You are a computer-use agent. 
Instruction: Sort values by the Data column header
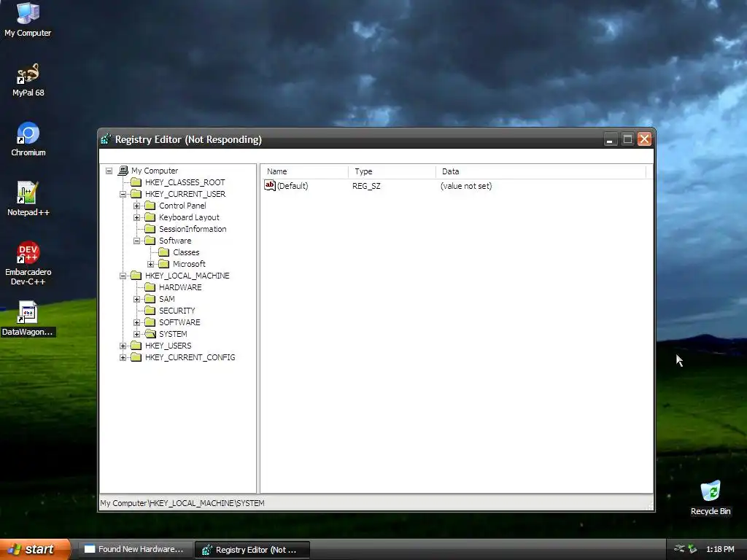click(541, 171)
